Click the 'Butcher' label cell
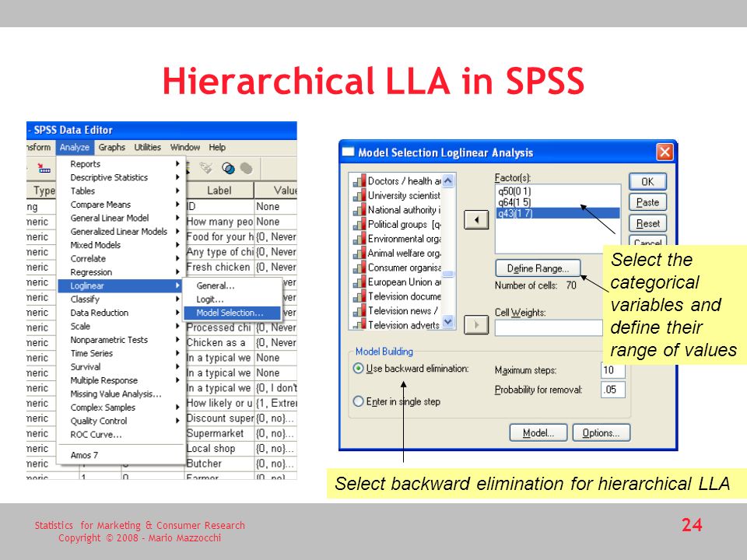The image size is (747, 560). [x=219, y=464]
